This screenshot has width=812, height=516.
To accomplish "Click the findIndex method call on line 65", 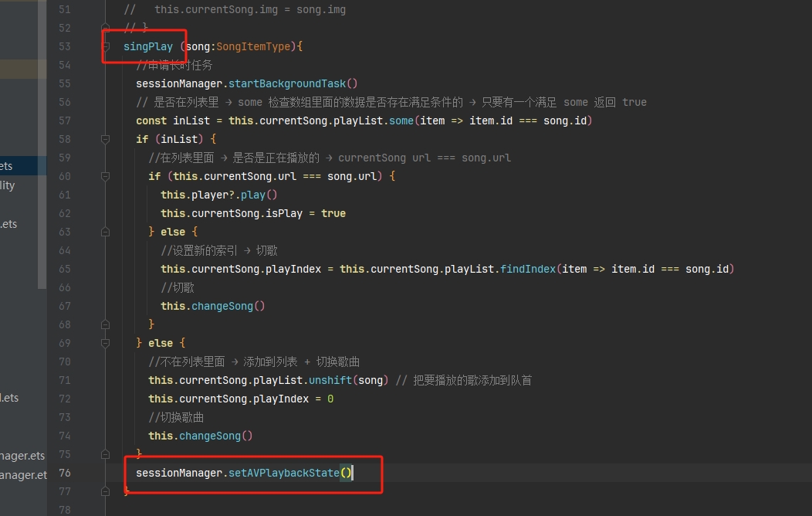I will point(527,269).
